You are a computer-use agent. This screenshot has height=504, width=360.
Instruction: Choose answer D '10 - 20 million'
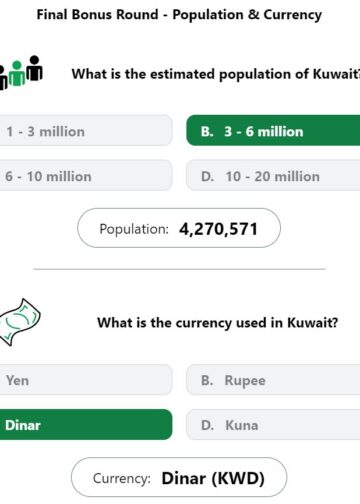pyautogui.click(x=273, y=176)
